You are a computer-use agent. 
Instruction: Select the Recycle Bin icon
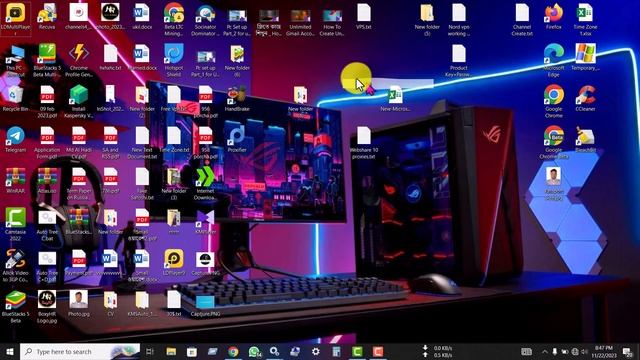tap(16, 98)
